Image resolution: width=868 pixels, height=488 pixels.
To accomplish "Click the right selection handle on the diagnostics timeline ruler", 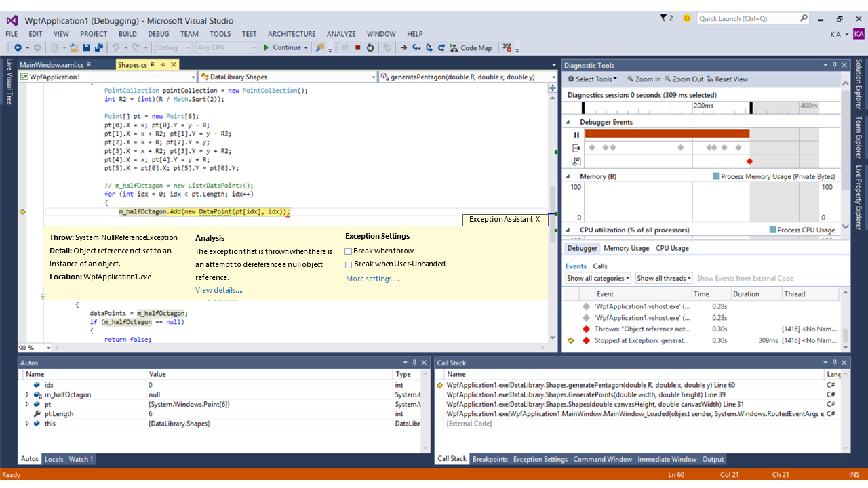I will click(751, 107).
